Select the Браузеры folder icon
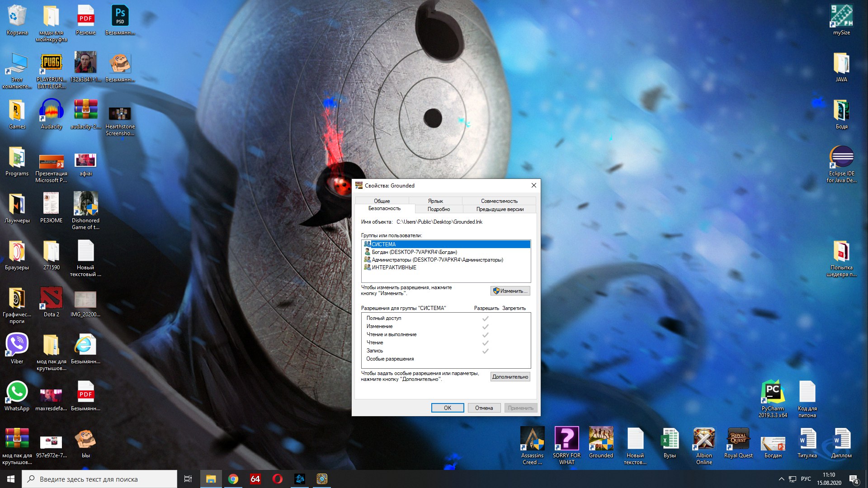 click(x=17, y=255)
